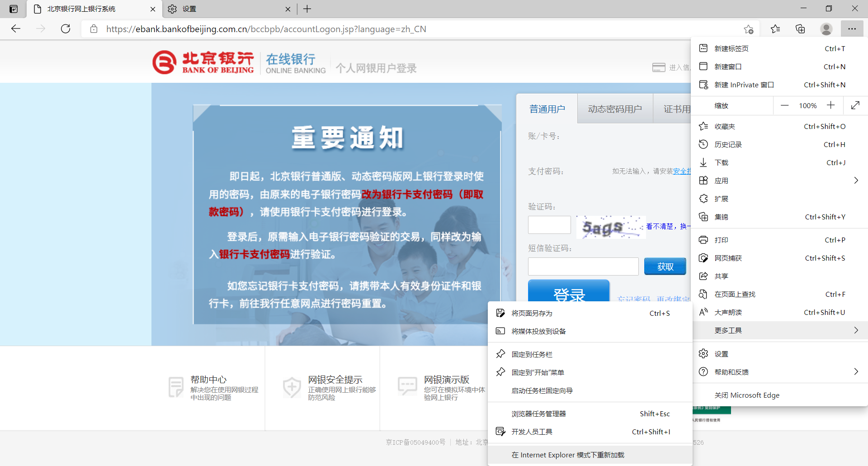The width and height of the screenshot is (868, 466).
Task: Choose 固定到"开始"菜单 in the submenu
Action: point(590,372)
